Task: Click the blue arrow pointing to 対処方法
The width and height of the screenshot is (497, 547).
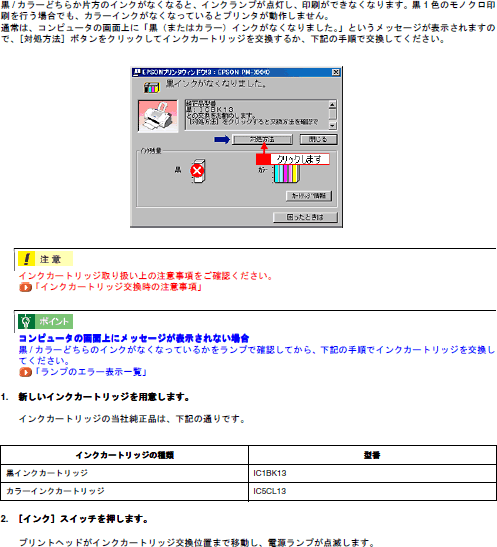Action: (x=222, y=140)
